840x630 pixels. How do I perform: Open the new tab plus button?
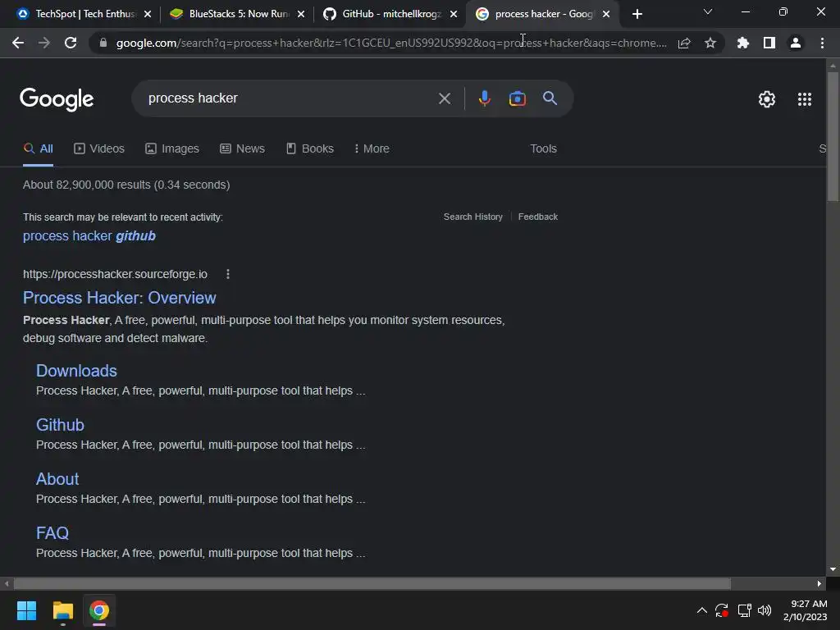[637, 15]
